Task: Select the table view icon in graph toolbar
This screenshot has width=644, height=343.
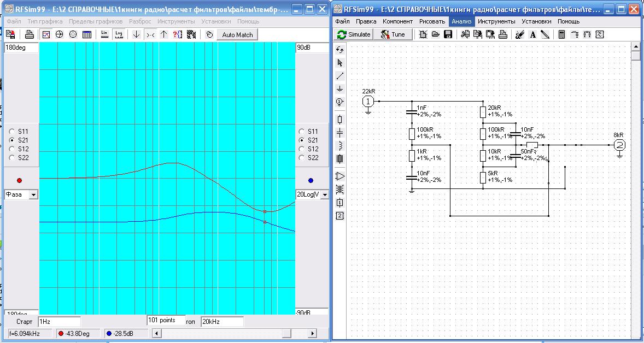Action: click(87, 34)
